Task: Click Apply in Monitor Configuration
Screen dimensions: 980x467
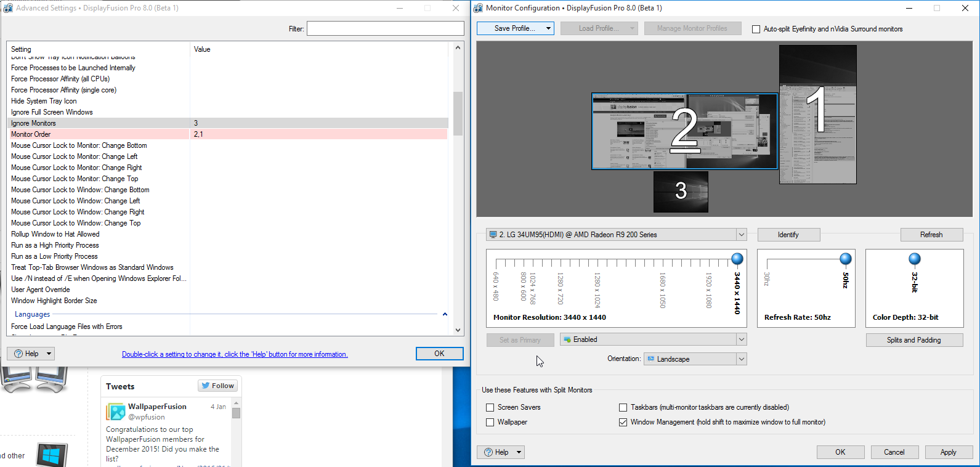Action: click(949, 452)
